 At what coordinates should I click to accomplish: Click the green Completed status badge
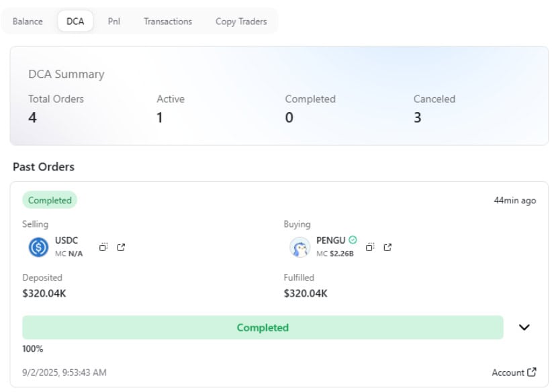point(50,200)
